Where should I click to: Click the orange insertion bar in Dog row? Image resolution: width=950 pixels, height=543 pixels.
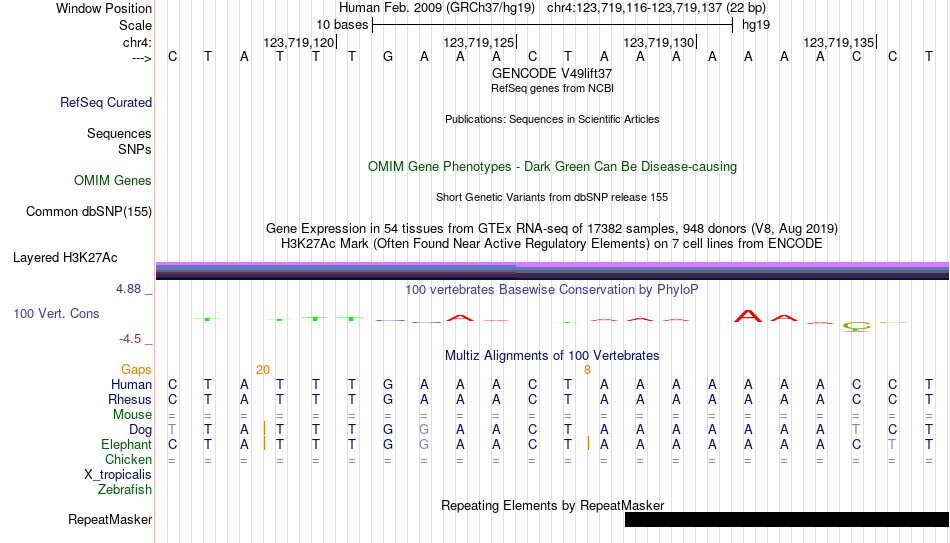(x=264, y=429)
